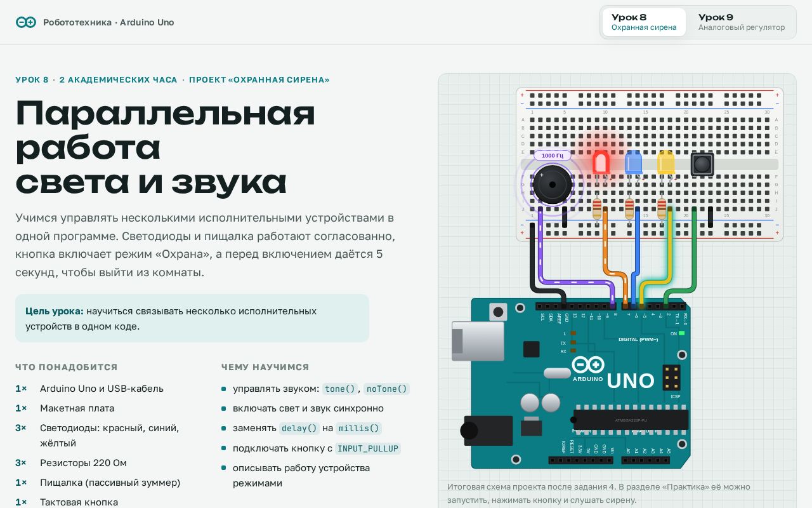Viewport: 812px width, 508px height.
Task: Click the USB port on Arduino board
Action: point(478,341)
